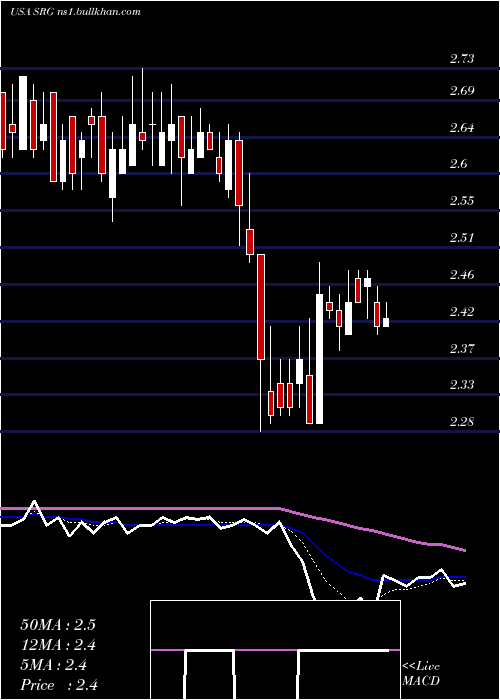Click the 'USA SRG ns1.bullkhan.com' header text
The width and height of the screenshot is (500, 700).
coord(75,12)
